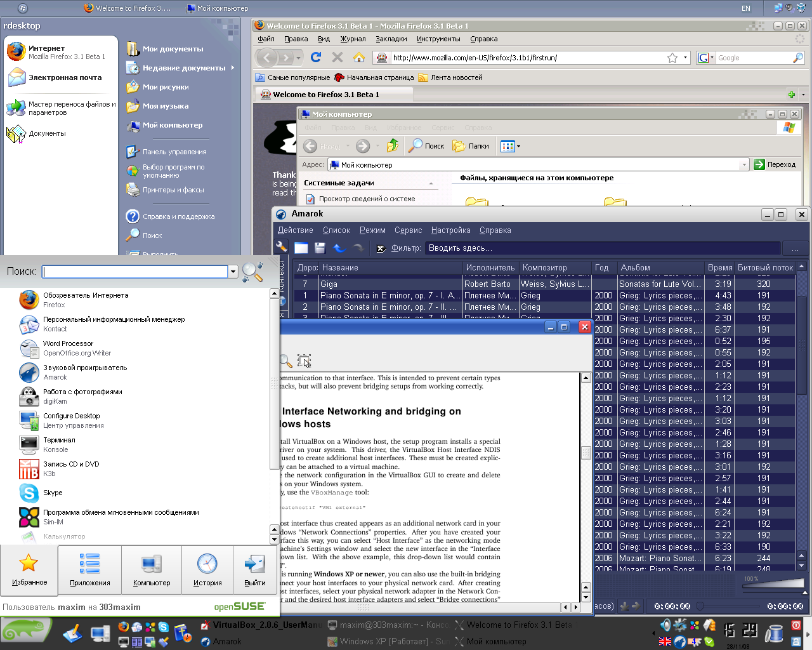Click Просмотр сведений о системе link

pos(367,199)
